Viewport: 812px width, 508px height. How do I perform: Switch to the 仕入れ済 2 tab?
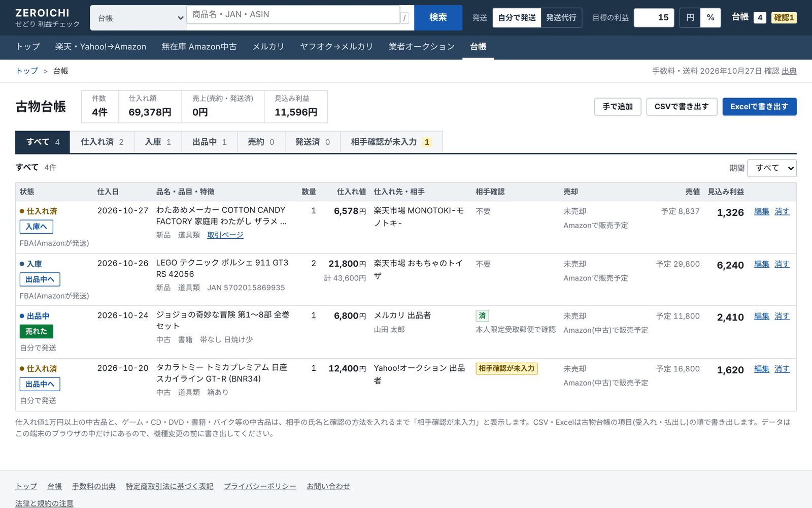tap(102, 142)
